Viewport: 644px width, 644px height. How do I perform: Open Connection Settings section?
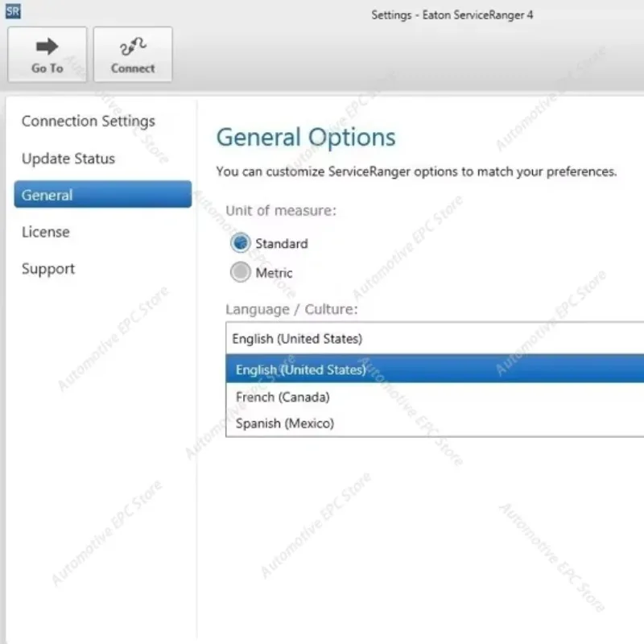(x=89, y=122)
